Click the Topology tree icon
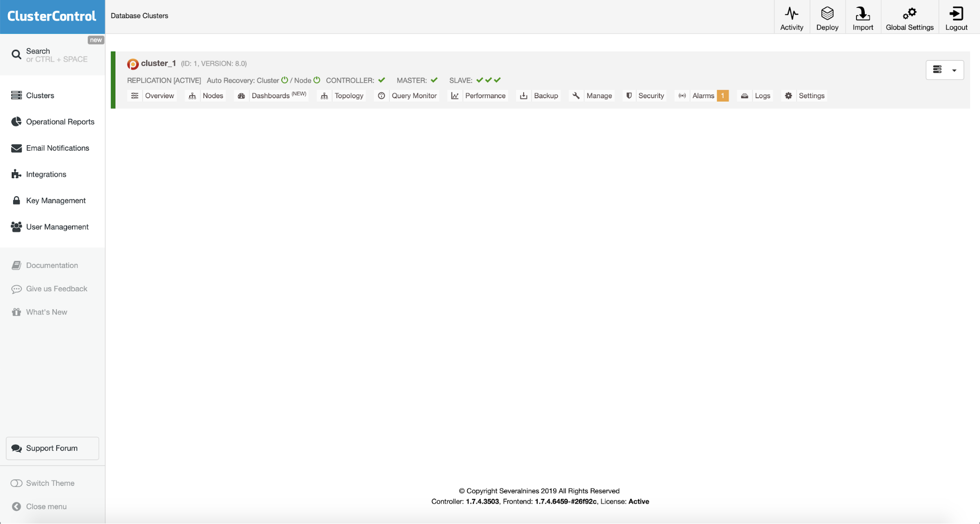980x524 pixels. click(x=324, y=96)
